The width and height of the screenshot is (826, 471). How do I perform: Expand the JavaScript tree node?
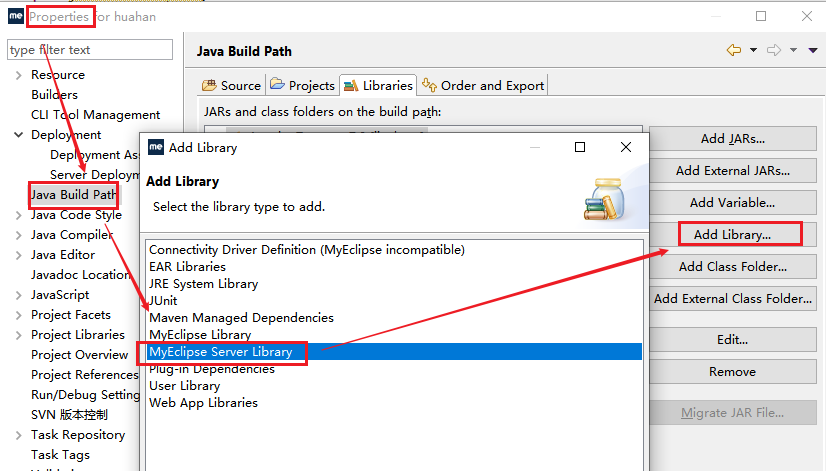(x=19, y=296)
